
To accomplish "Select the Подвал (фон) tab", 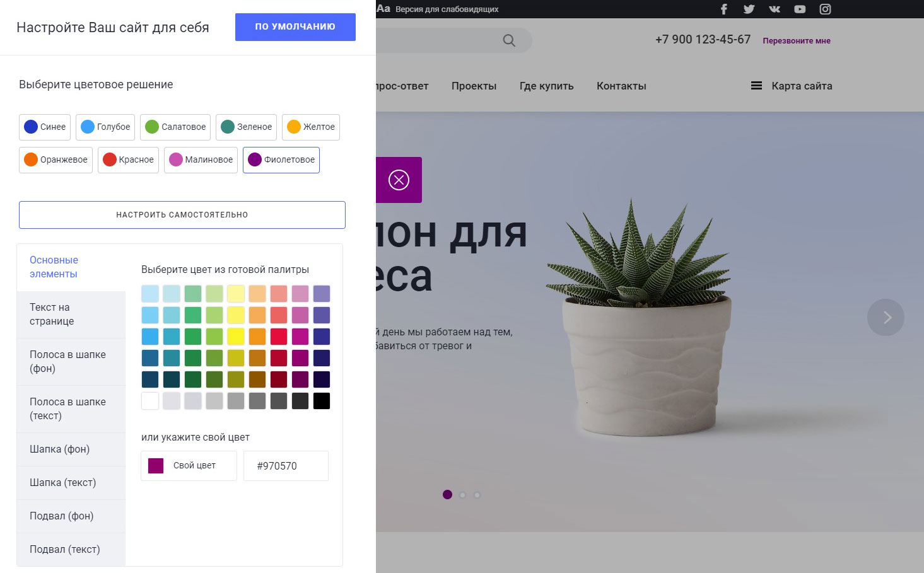I will (x=71, y=516).
